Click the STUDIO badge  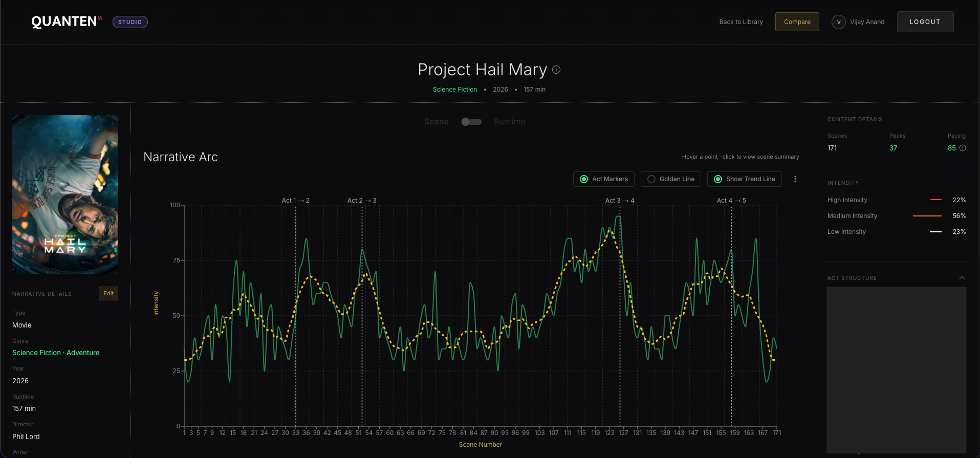click(x=130, y=22)
